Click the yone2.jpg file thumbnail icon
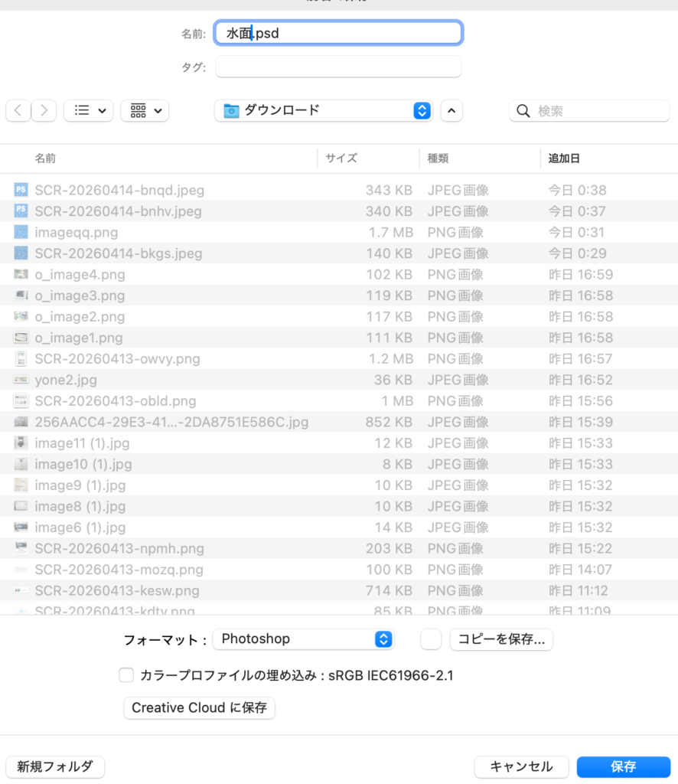The height and width of the screenshot is (784, 678). click(x=21, y=380)
